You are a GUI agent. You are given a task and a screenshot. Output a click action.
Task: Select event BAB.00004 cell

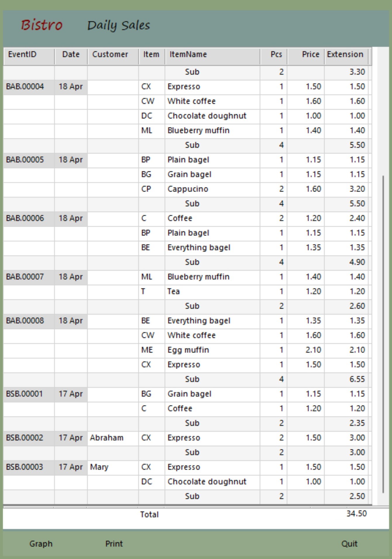pos(25,87)
